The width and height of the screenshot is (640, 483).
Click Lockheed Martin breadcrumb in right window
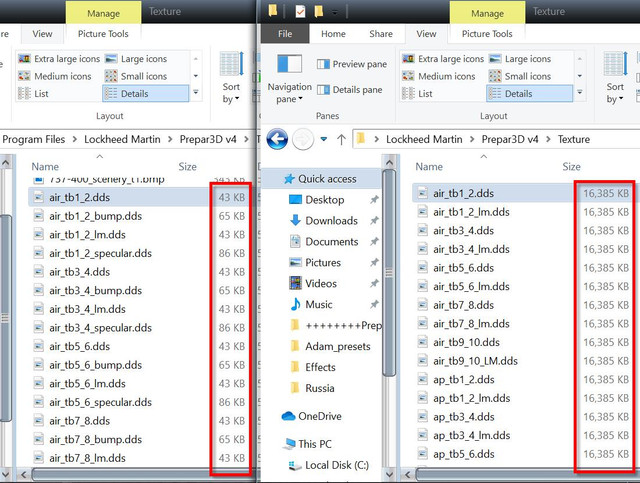(424, 140)
